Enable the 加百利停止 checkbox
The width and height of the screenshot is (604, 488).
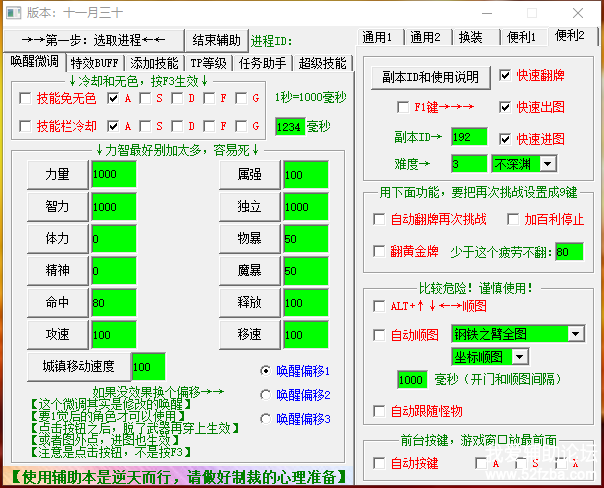pos(513,220)
